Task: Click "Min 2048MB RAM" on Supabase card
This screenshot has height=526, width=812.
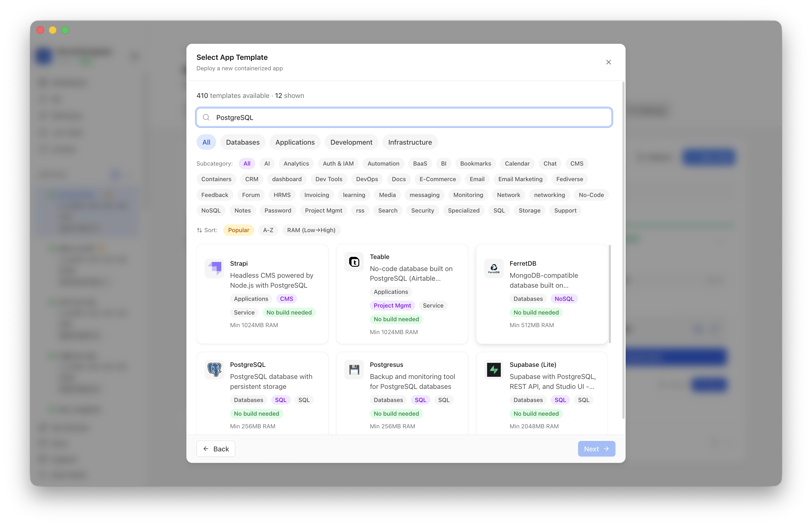Action: pos(534,426)
